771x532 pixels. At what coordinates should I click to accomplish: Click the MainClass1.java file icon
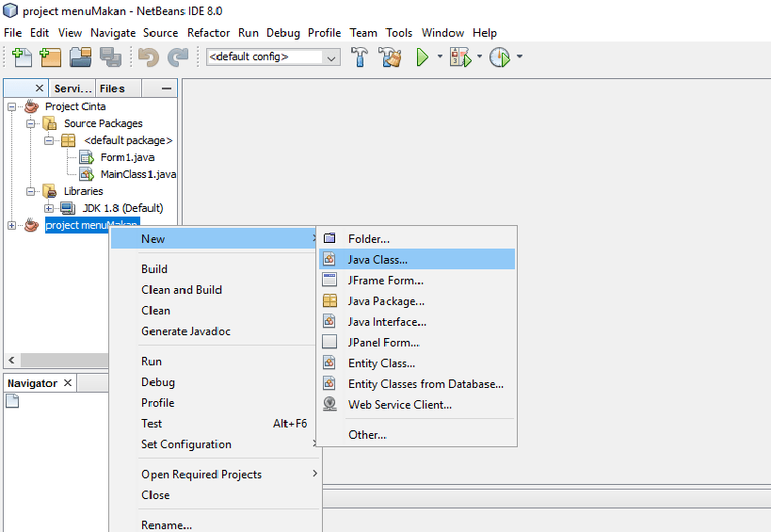click(x=87, y=174)
